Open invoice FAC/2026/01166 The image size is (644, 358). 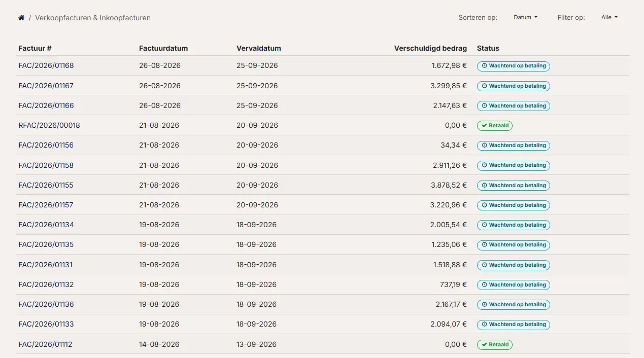(x=46, y=105)
